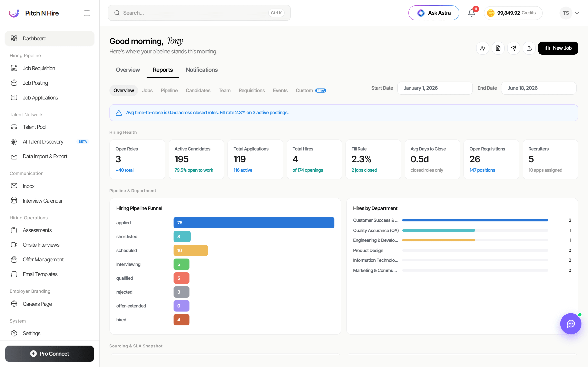
Task: Click the paper plane send icon
Action: pos(514,48)
